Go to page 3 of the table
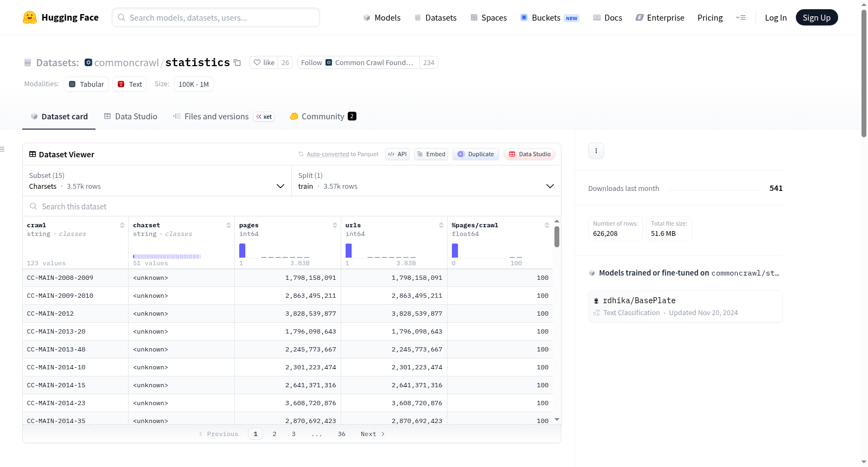 (x=293, y=434)
